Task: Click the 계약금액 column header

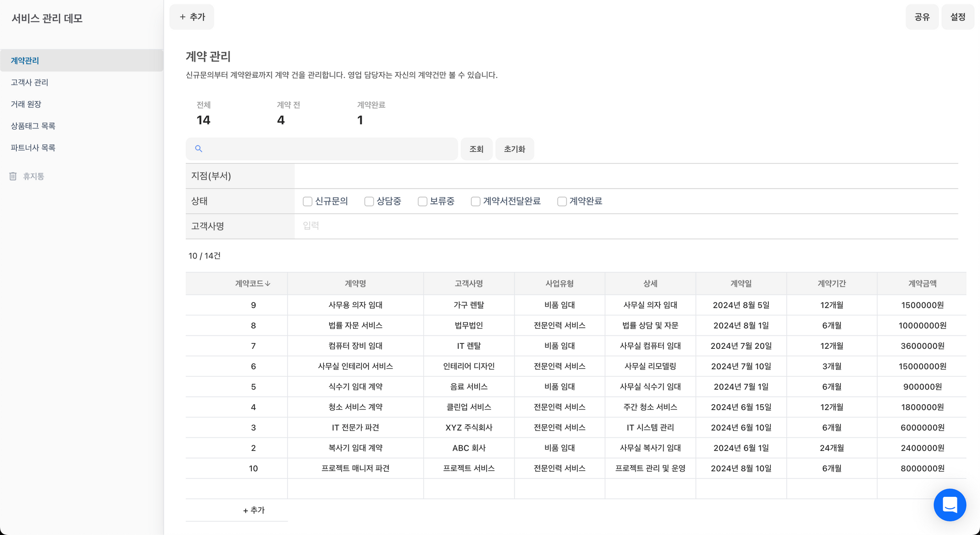Action: click(x=922, y=284)
